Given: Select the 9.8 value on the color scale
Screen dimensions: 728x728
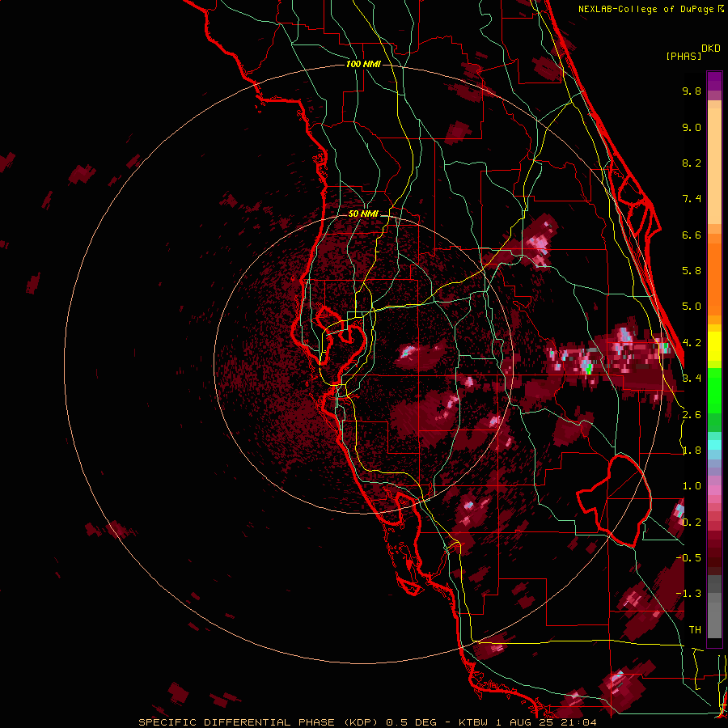Looking at the screenshot, I should pos(692,91).
